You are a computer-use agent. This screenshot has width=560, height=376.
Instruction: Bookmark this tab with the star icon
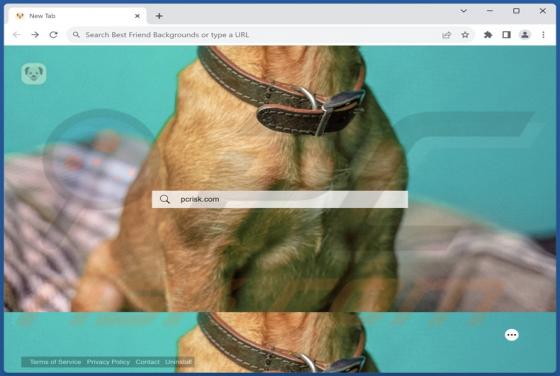click(x=465, y=35)
